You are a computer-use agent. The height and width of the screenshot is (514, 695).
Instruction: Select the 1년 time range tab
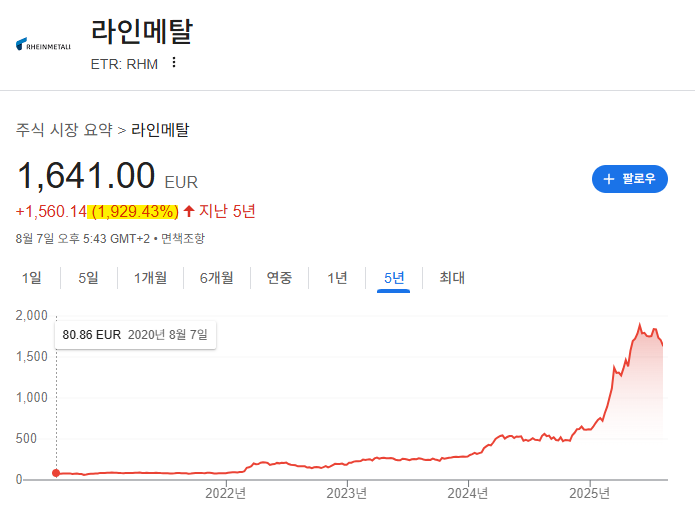[337, 278]
